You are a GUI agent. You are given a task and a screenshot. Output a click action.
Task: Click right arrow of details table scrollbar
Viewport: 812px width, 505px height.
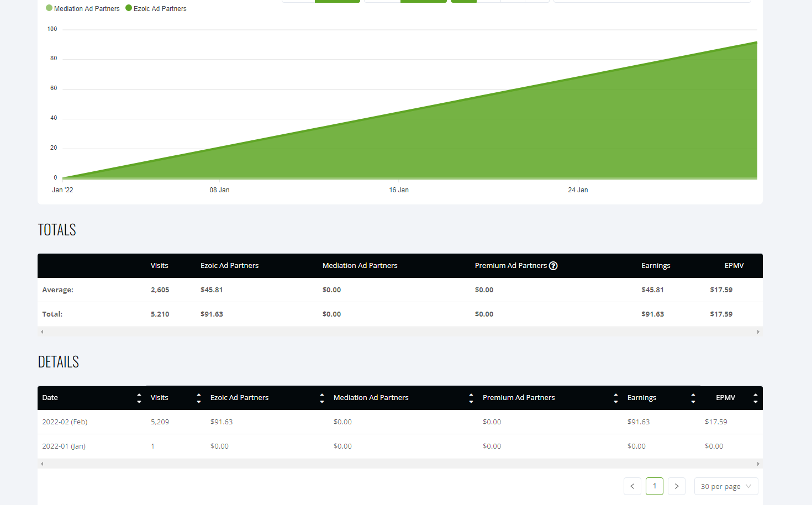758,464
